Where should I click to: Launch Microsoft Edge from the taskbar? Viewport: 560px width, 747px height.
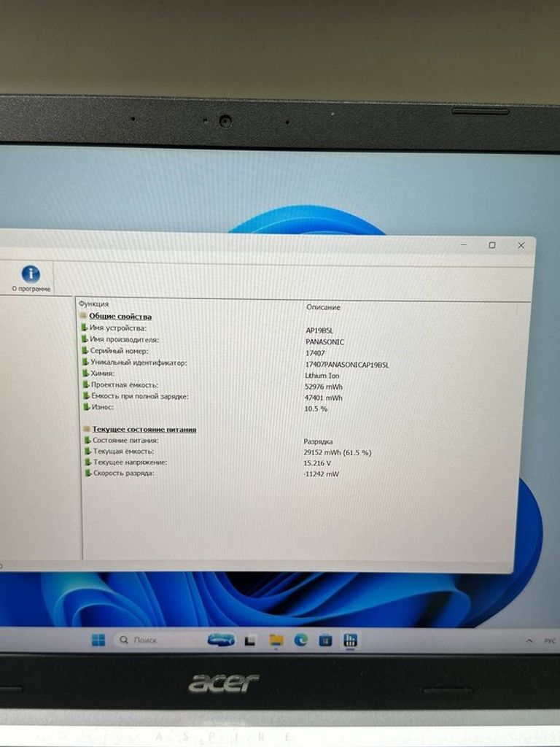[x=301, y=640]
